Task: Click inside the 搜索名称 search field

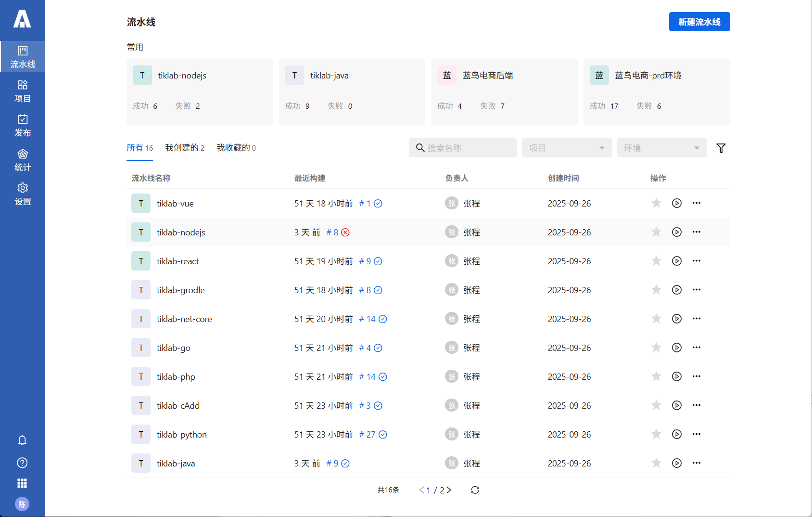Action: pyautogui.click(x=462, y=148)
